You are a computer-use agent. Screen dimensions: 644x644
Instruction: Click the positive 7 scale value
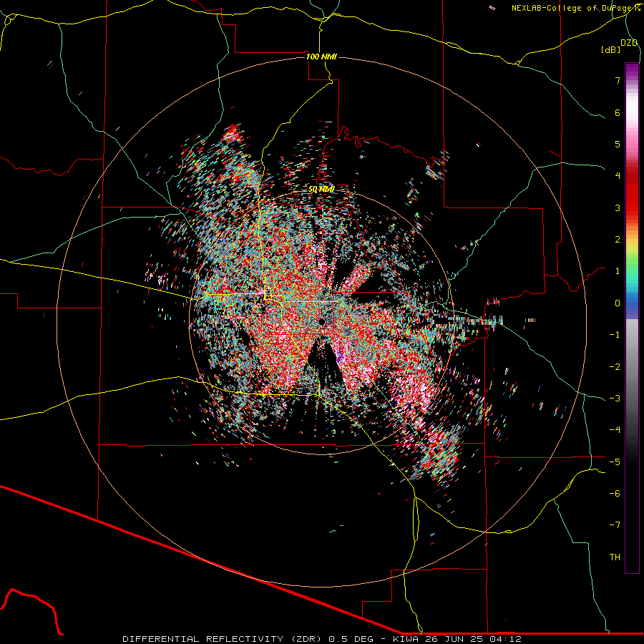pyautogui.click(x=618, y=80)
